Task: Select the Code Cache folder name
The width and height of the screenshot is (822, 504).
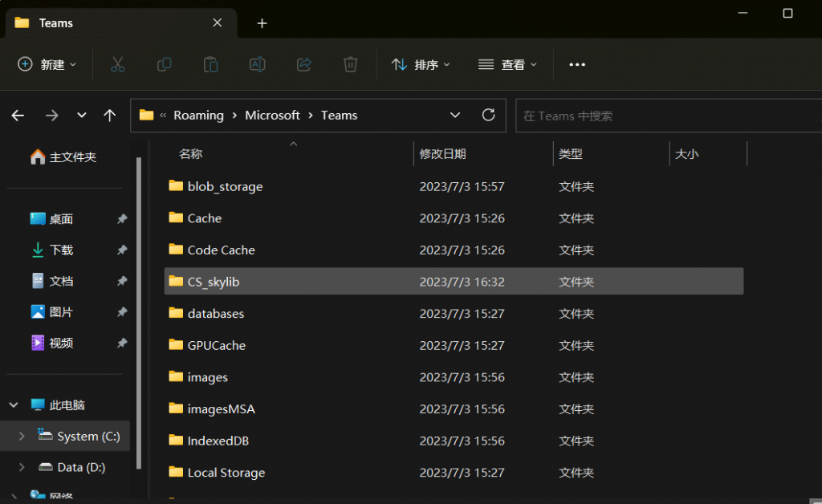Action: (222, 250)
